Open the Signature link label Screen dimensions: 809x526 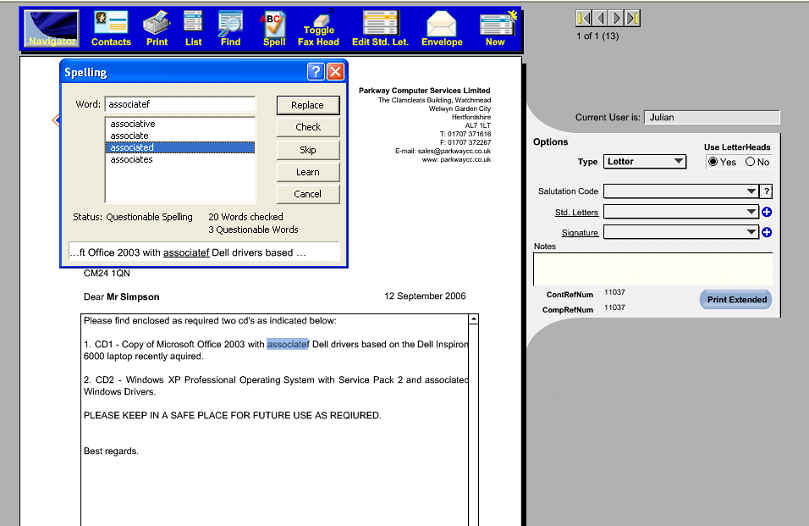(x=579, y=233)
